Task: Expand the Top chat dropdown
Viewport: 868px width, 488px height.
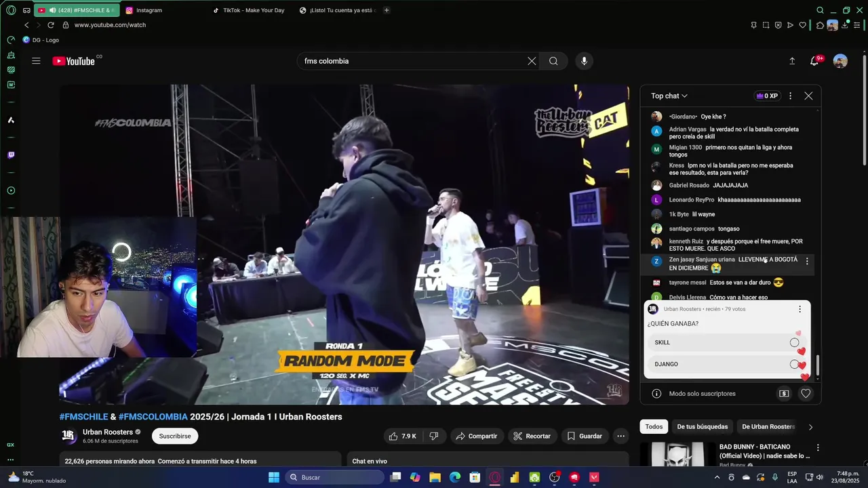Action: point(669,96)
